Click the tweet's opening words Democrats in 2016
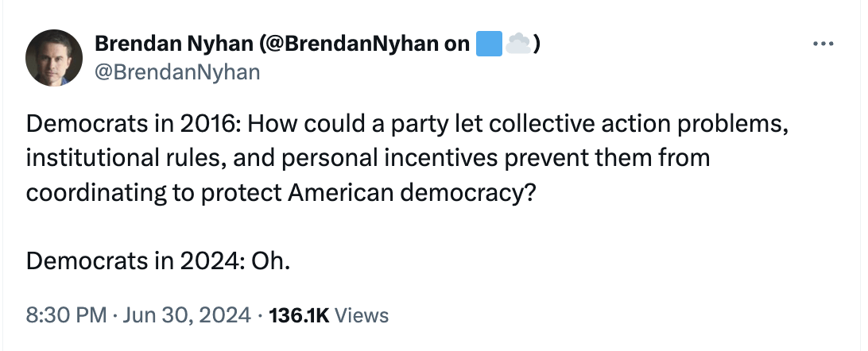Viewport: 868px width, 351px height. 118,126
